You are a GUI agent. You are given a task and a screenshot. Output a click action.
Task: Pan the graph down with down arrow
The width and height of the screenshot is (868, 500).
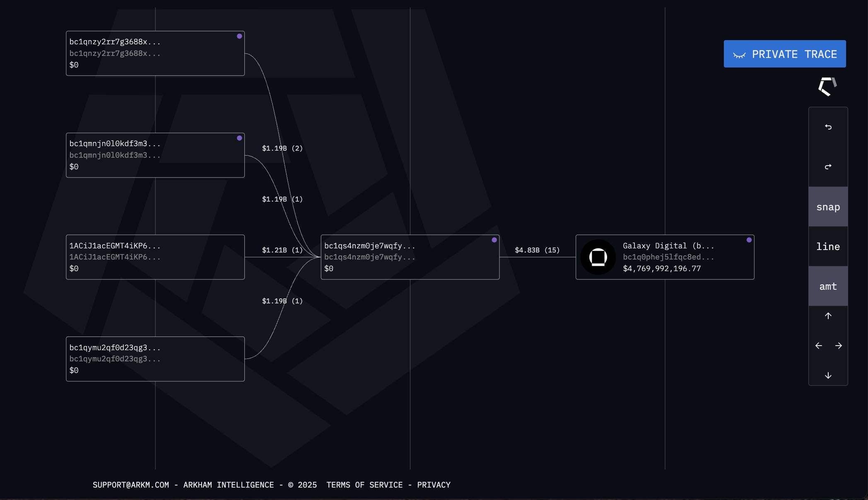828,375
